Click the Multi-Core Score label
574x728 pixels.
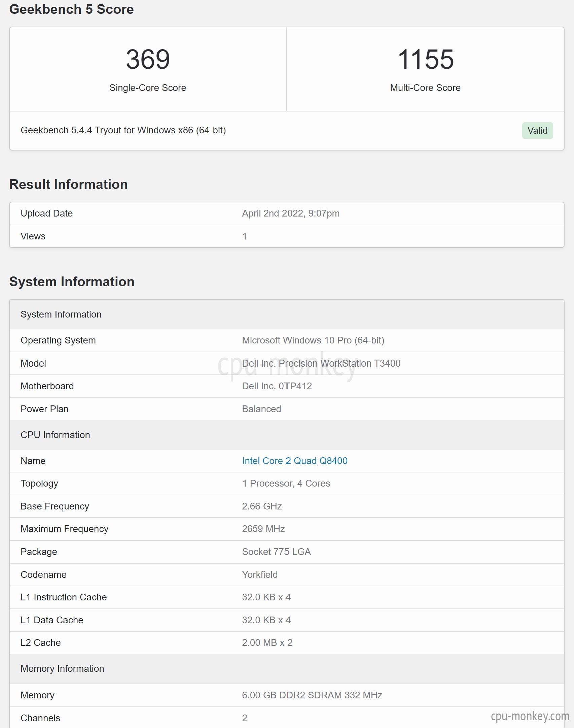pyautogui.click(x=425, y=88)
